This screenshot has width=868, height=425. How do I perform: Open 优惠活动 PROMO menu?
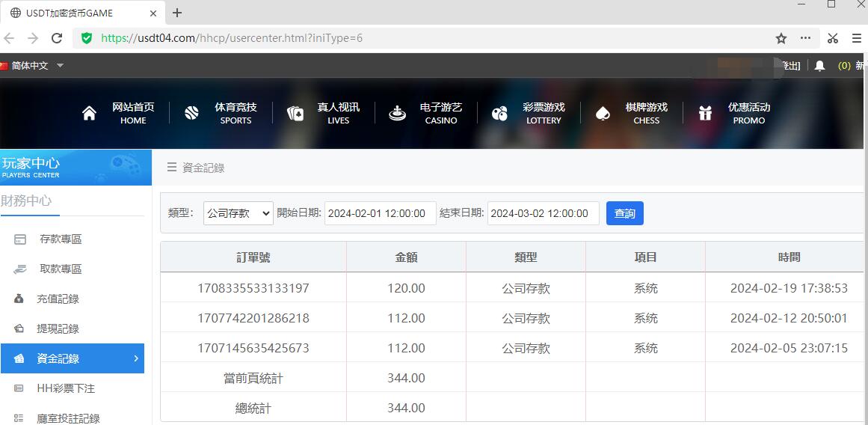(749, 113)
